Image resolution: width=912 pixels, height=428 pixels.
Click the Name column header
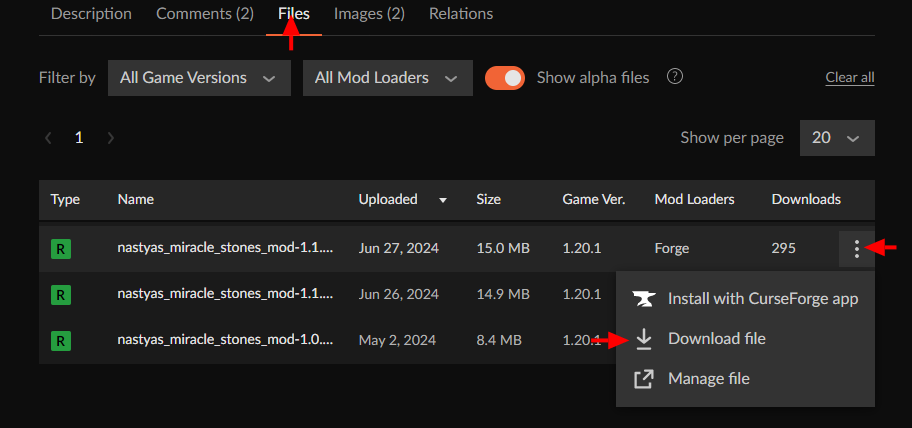pyautogui.click(x=136, y=199)
